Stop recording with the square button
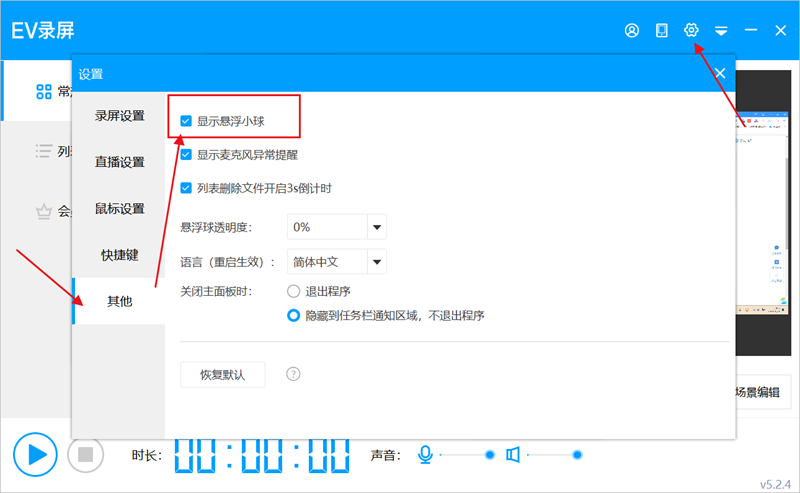The image size is (800, 493). [x=85, y=454]
